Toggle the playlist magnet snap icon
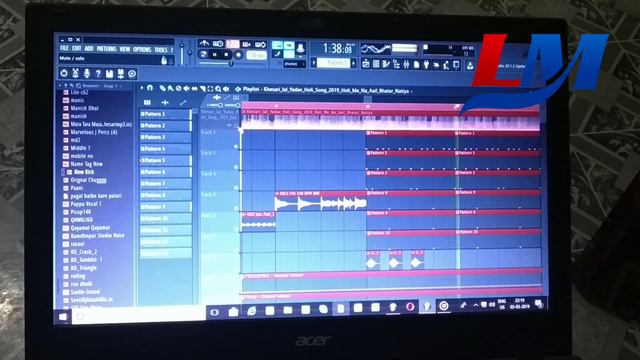 pyautogui.click(x=150, y=88)
